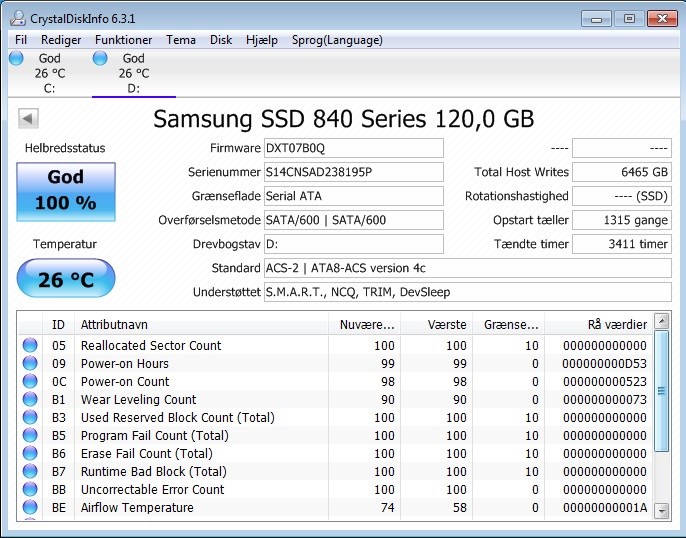Click status orb of Used Reserved Block Count row
Image resolution: width=686 pixels, height=538 pixels.
(x=30, y=417)
